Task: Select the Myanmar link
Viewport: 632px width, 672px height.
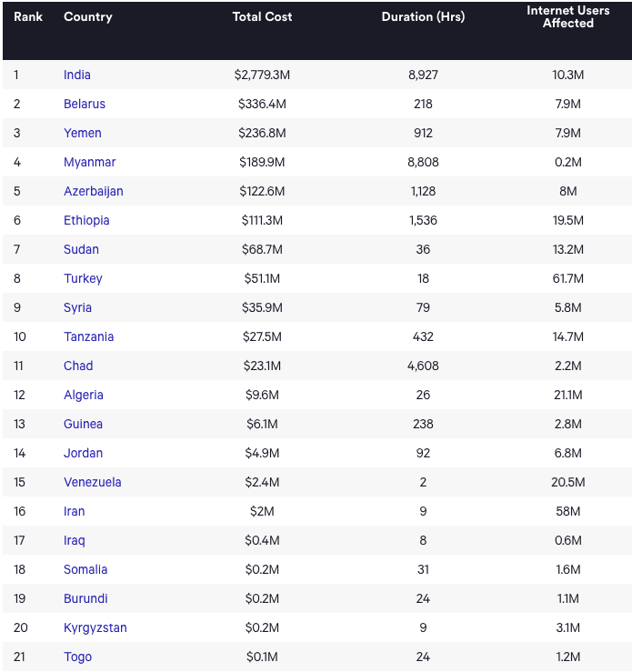Action: point(90,162)
